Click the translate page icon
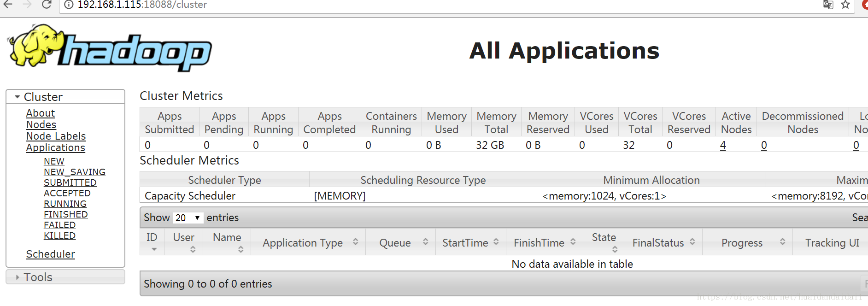 [x=828, y=5]
